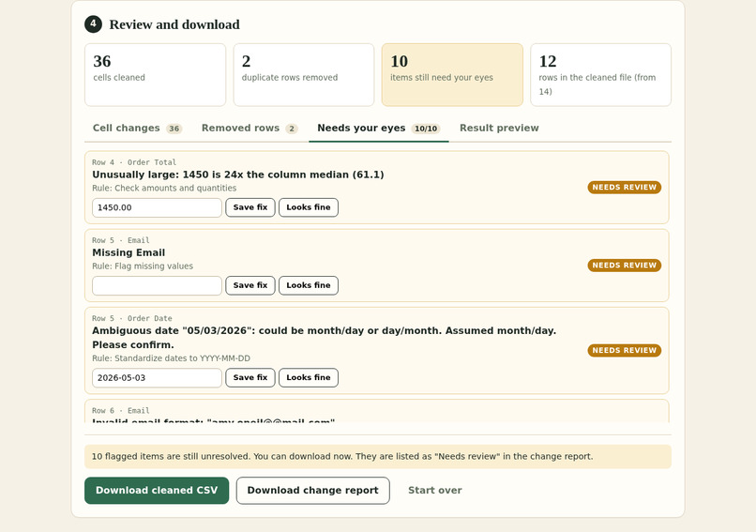
Task: Click the "Row 4 · Order Total" label
Action: pyautogui.click(x=134, y=162)
